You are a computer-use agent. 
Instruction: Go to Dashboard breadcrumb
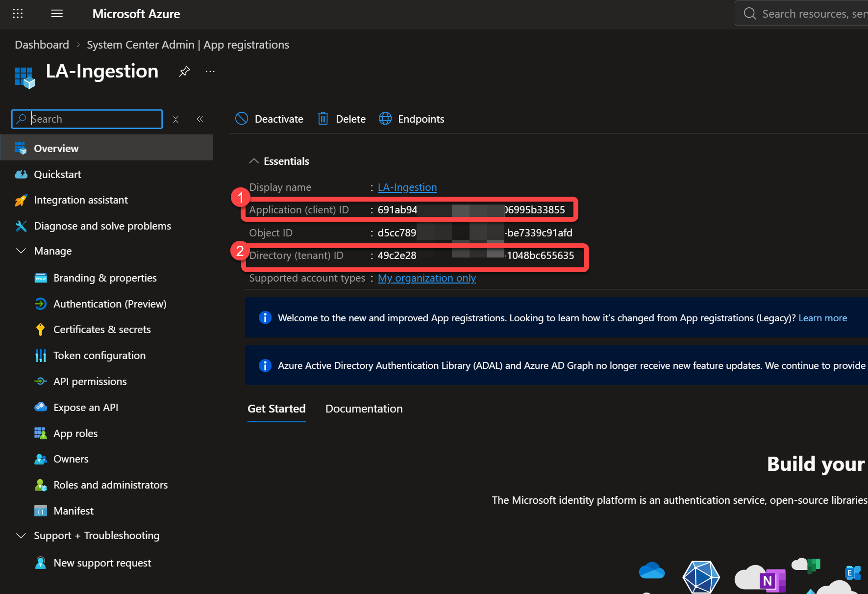(42, 45)
